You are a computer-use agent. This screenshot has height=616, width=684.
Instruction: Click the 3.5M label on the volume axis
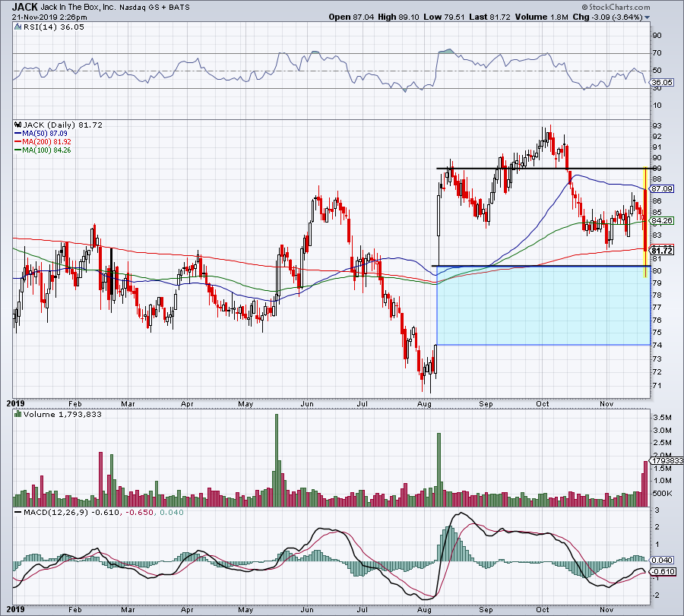(x=662, y=418)
